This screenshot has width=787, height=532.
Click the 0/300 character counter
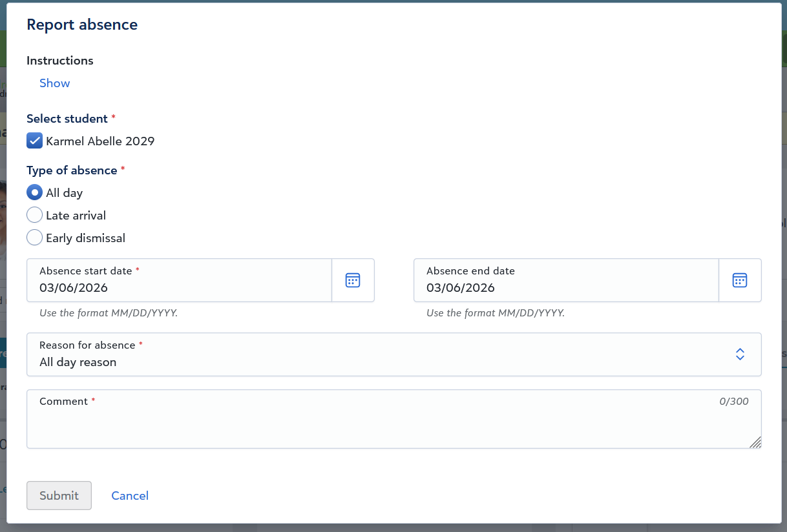point(735,401)
